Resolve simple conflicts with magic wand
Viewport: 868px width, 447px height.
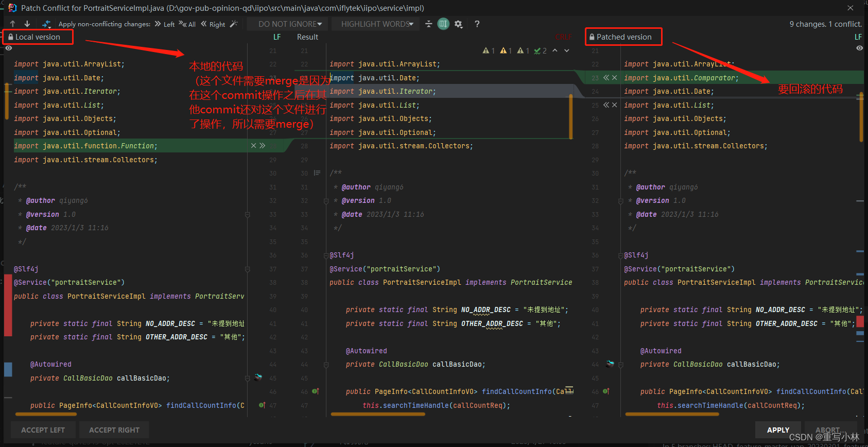(234, 24)
